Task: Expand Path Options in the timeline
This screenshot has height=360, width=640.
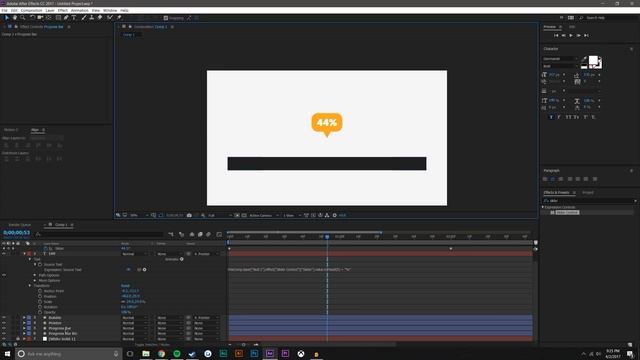Action: coord(35,275)
